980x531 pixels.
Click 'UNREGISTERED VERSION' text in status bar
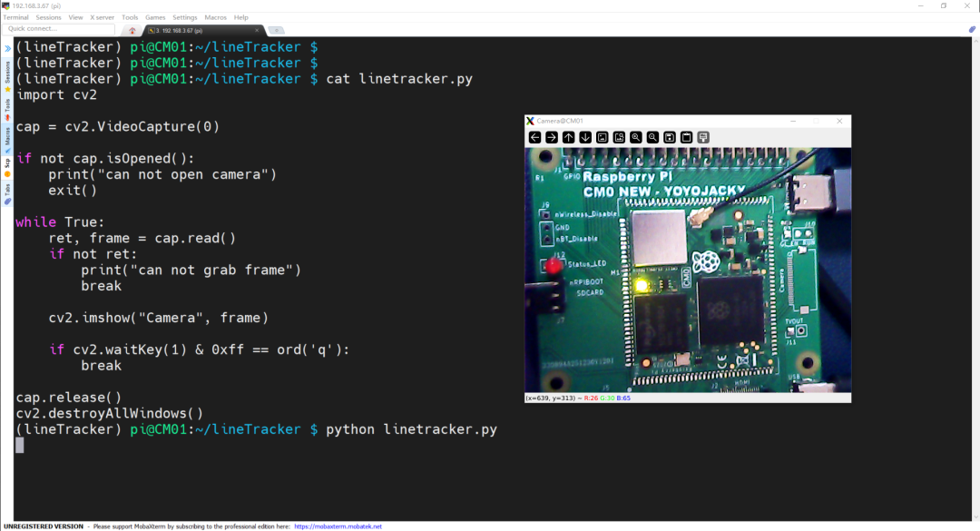tap(44, 526)
